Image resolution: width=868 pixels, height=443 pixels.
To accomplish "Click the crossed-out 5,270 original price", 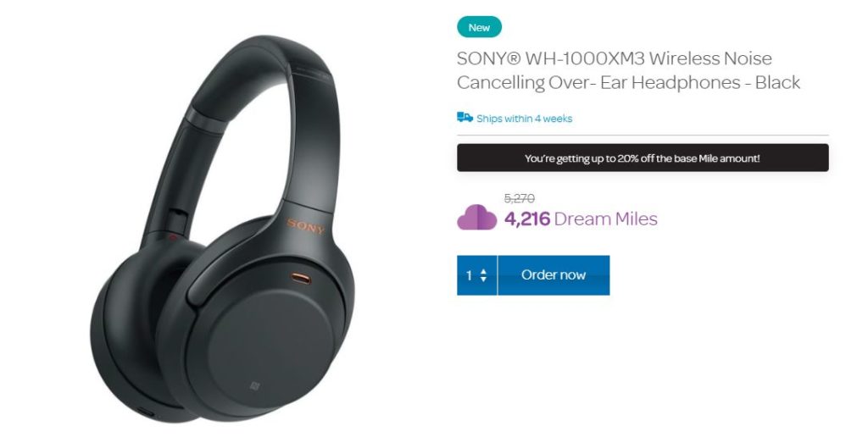I will pyautogui.click(x=520, y=198).
